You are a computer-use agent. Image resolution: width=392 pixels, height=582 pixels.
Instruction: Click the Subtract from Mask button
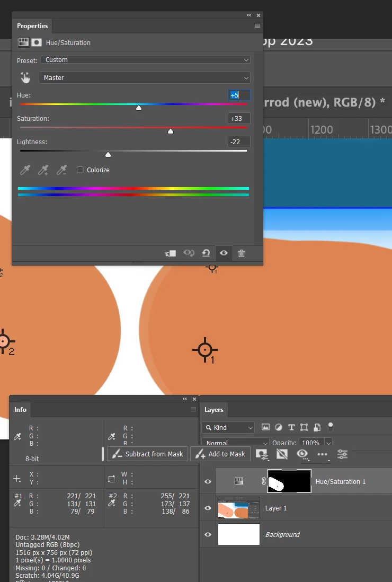148,454
